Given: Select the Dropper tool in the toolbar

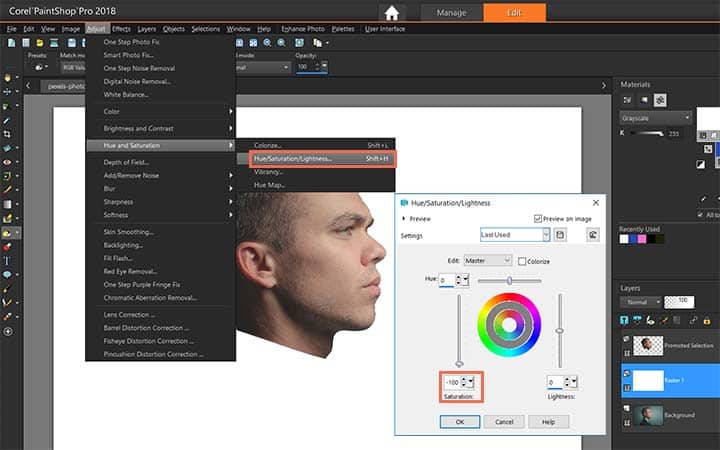Looking at the screenshot, I should (7, 120).
